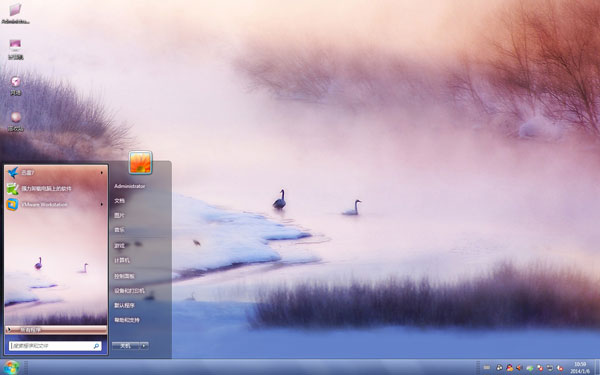The width and height of the screenshot is (600, 375).
Task: Open the Network (网络) globe desktop icon
Action: click(x=15, y=85)
